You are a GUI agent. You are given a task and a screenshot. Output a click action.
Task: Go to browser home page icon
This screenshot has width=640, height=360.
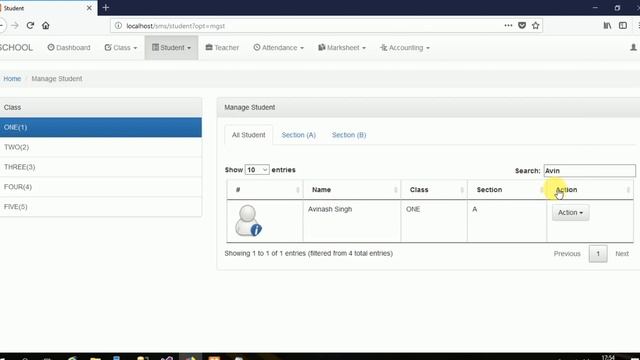coord(46,25)
